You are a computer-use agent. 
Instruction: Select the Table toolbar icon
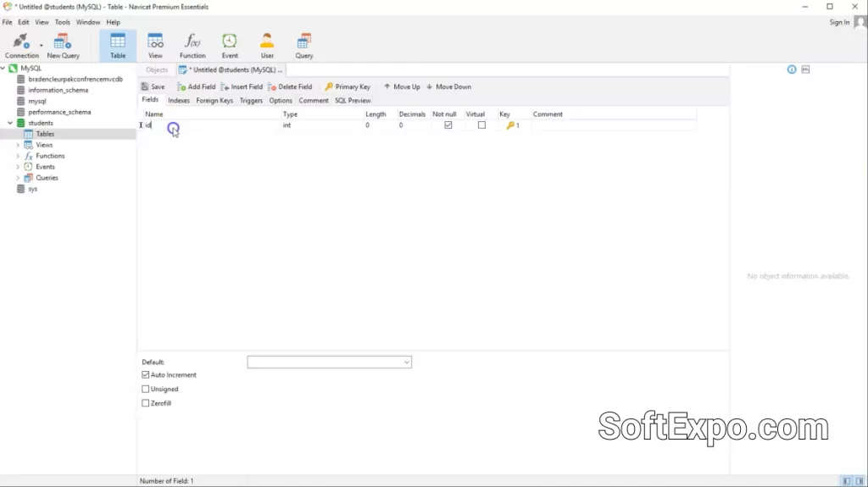coord(117,46)
